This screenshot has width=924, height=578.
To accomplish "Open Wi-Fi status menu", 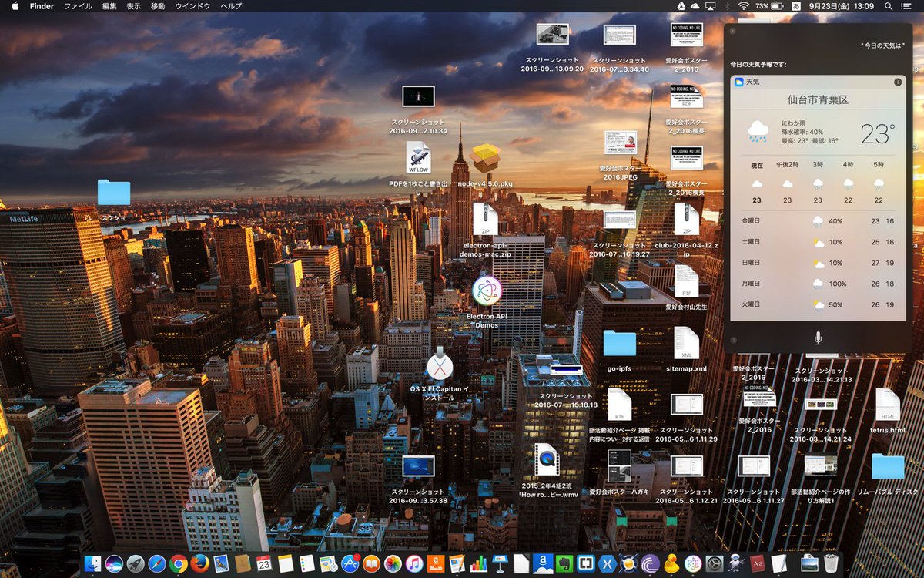I will click(743, 6).
